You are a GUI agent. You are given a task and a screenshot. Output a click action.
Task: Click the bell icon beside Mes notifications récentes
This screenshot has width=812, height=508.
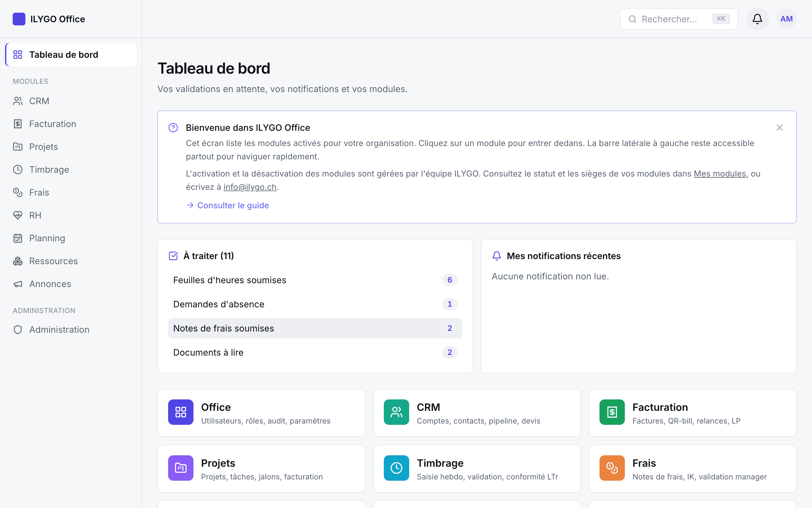497,256
